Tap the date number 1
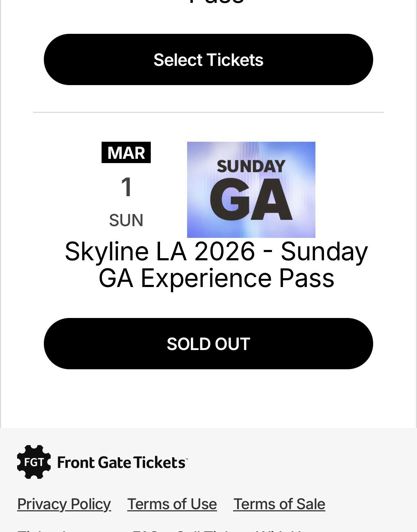 point(127,187)
